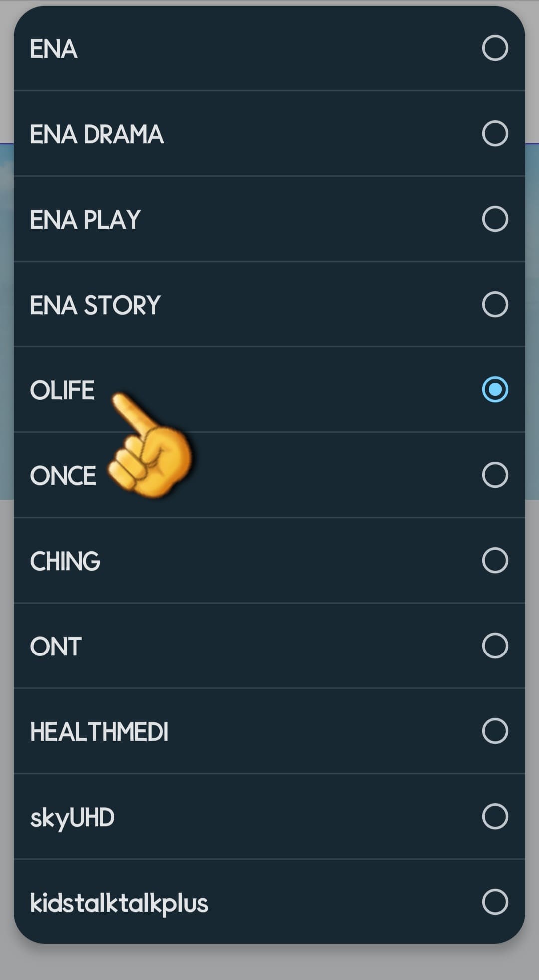This screenshot has width=539, height=980.
Task: Click the selected OLIFE radio button
Action: pyautogui.click(x=494, y=390)
